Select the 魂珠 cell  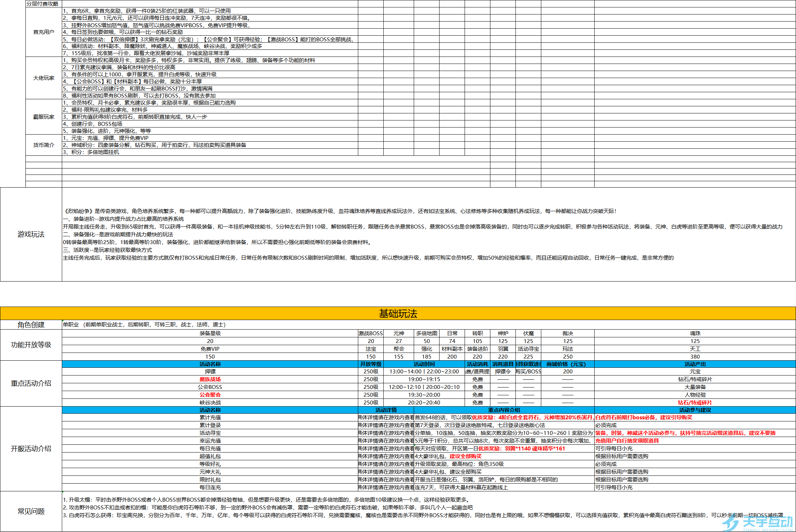[695, 333]
